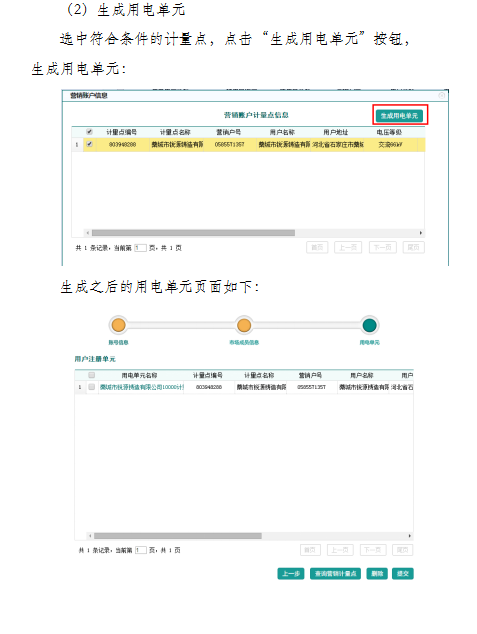Check the row 1 checkbox in 用户注册单元 table
The width and height of the screenshot is (477, 634).
[x=92, y=387]
